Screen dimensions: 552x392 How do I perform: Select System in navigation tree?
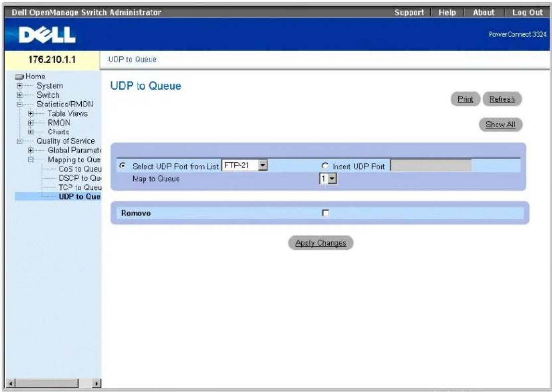tap(50, 86)
